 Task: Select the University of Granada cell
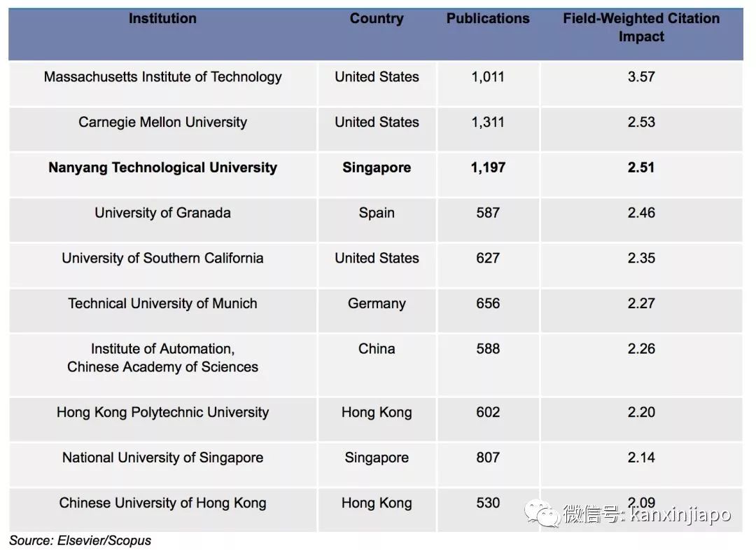tap(162, 213)
